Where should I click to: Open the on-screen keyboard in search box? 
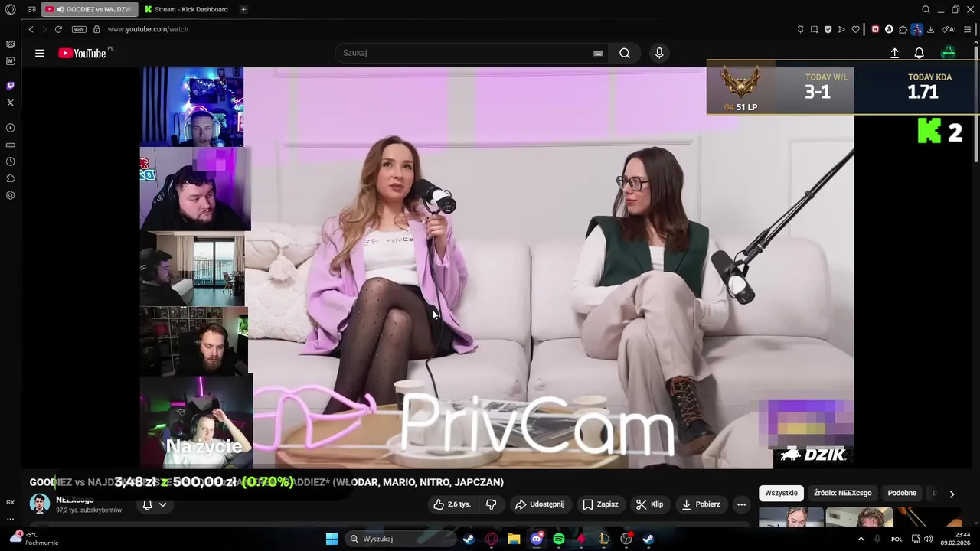pyautogui.click(x=598, y=53)
